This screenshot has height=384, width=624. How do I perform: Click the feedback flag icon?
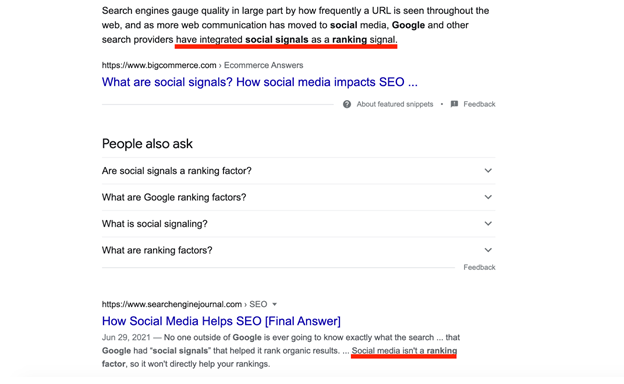454,104
